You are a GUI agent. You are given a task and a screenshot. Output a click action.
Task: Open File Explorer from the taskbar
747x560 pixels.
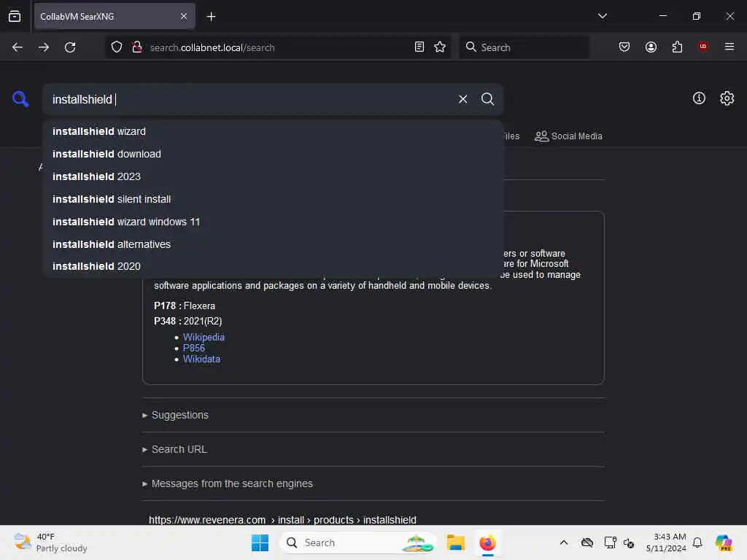point(455,542)
